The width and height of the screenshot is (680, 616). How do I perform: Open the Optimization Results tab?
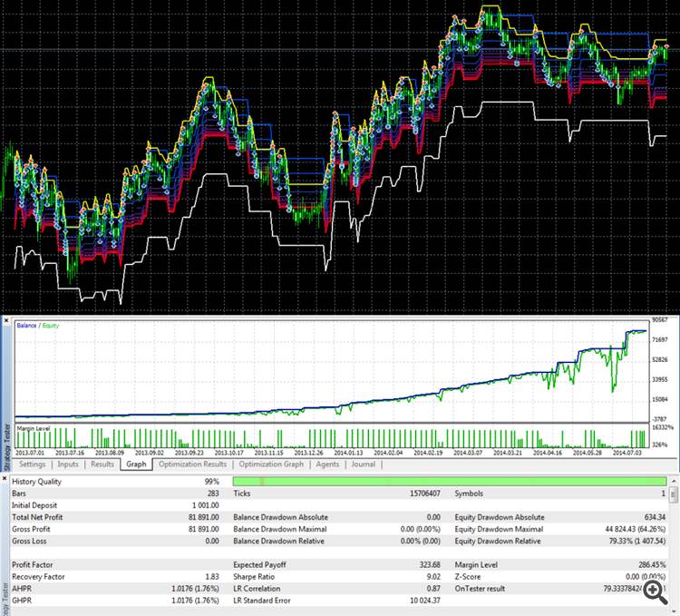pyautogui.click(x=192, y=464)
